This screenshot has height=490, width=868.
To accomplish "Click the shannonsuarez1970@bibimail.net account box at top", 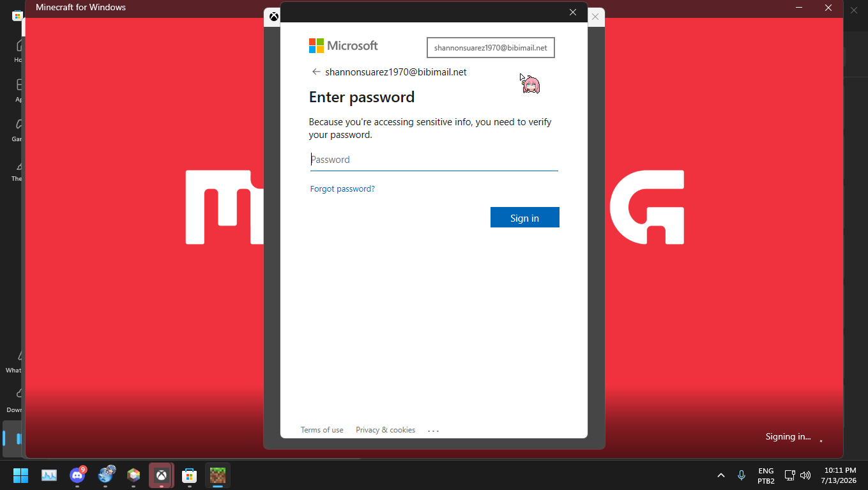I will pyautogui.click(x=491, y=48).
